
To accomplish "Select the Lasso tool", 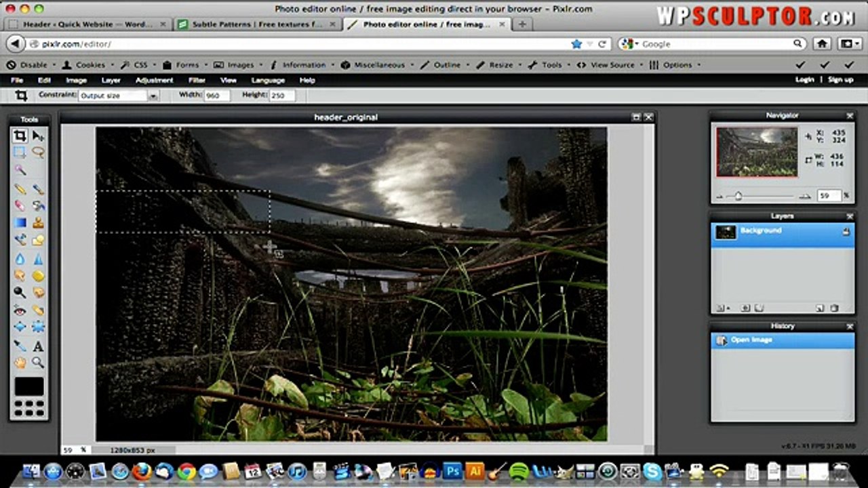I will [x=39, y=152].
